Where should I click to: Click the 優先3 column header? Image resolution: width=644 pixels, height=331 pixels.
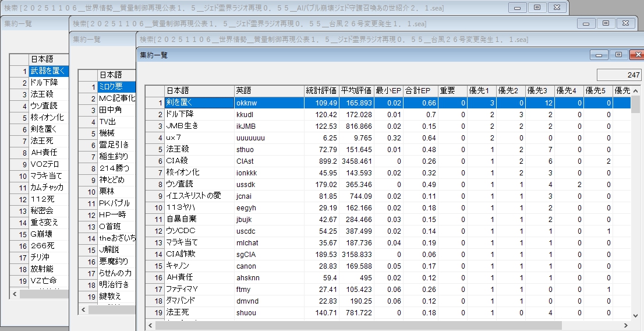pyautogui.click(x=540, y=91)
